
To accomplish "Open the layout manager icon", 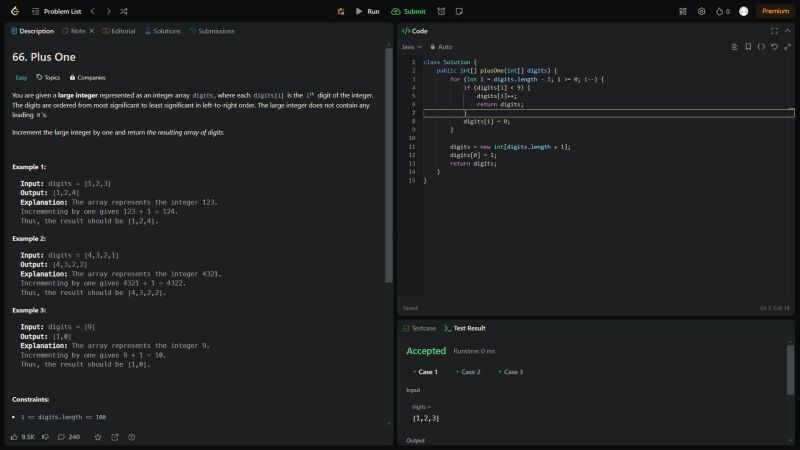I will tap(683, 11).
